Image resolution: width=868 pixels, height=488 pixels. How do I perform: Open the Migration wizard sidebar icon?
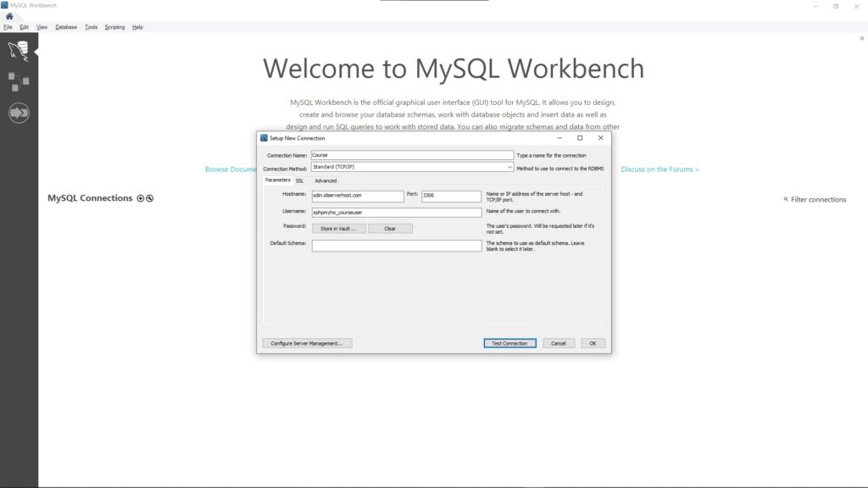pyautogui.click(x=19, y=113)
